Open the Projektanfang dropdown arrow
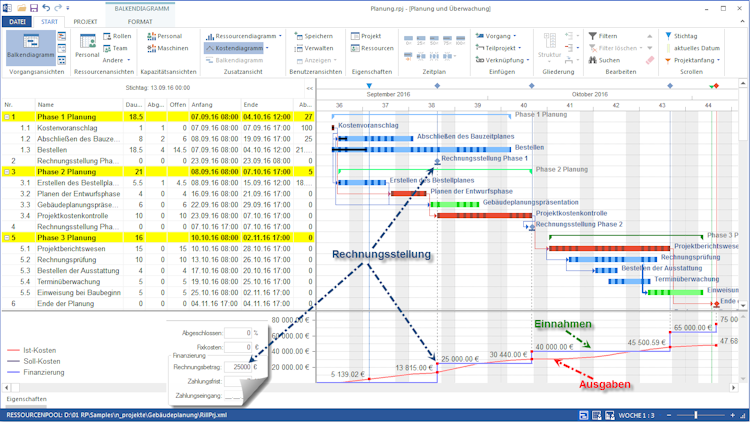This screenshot has height=422, width=750. 718,60
